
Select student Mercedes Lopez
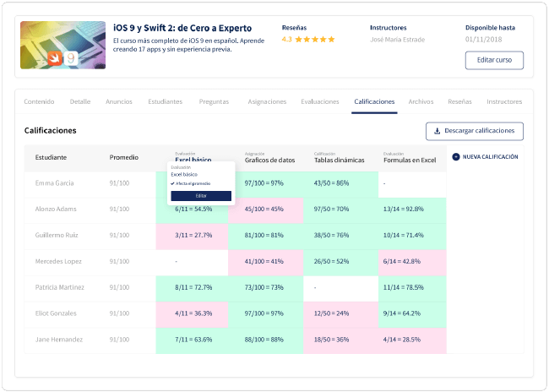[x=58, y=261]
